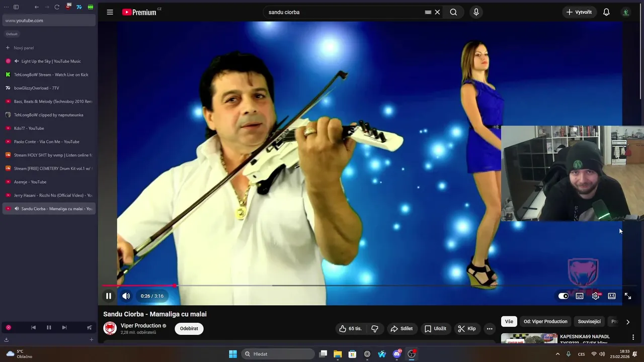Toggle the browser sidebar layout icon

click(x=16, y=7)
